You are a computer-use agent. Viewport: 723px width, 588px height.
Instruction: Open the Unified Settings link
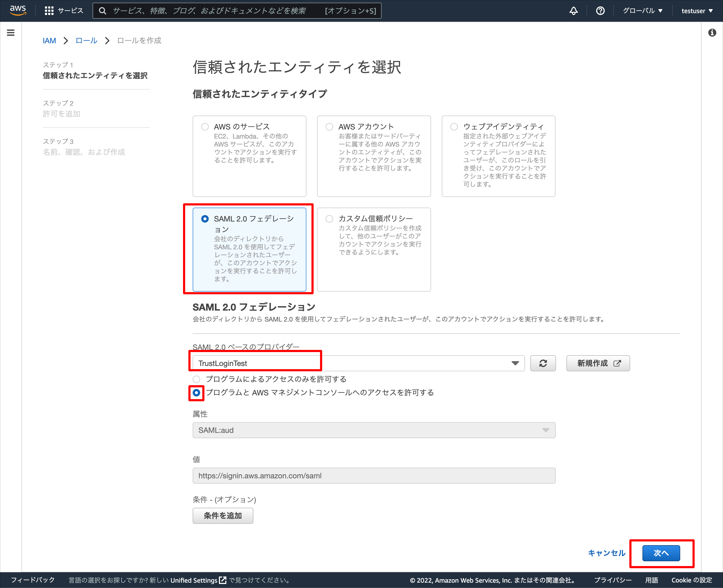point(198,580)
